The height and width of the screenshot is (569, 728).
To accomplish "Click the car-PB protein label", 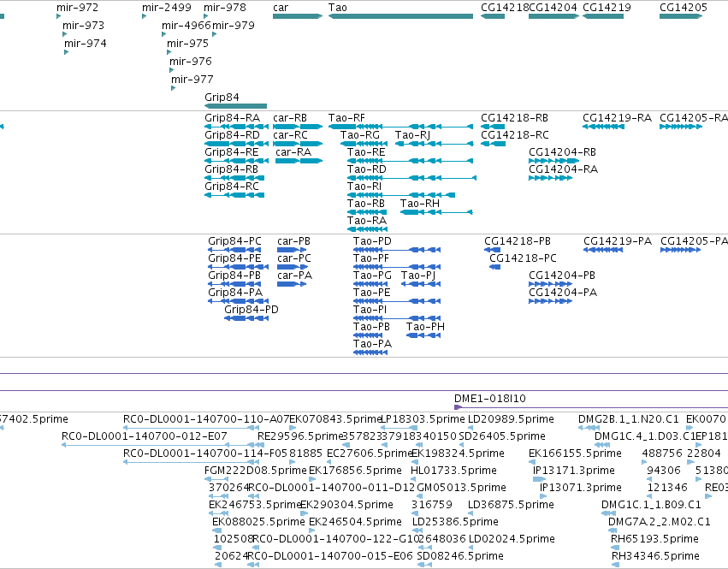I will coord(294,241).
